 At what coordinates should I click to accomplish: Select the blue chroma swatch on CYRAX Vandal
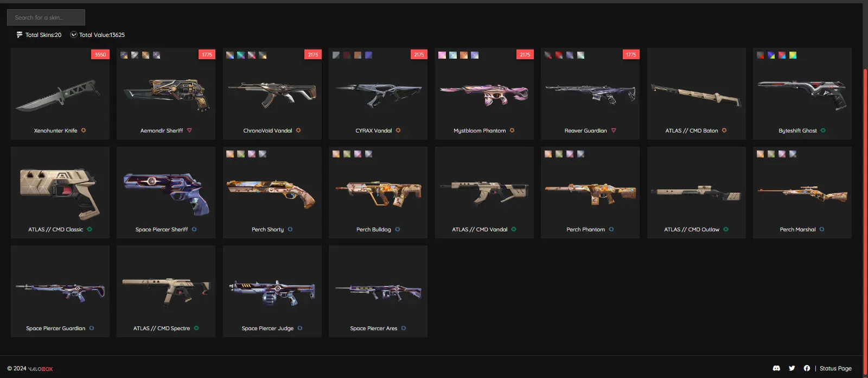coord(368,55)
